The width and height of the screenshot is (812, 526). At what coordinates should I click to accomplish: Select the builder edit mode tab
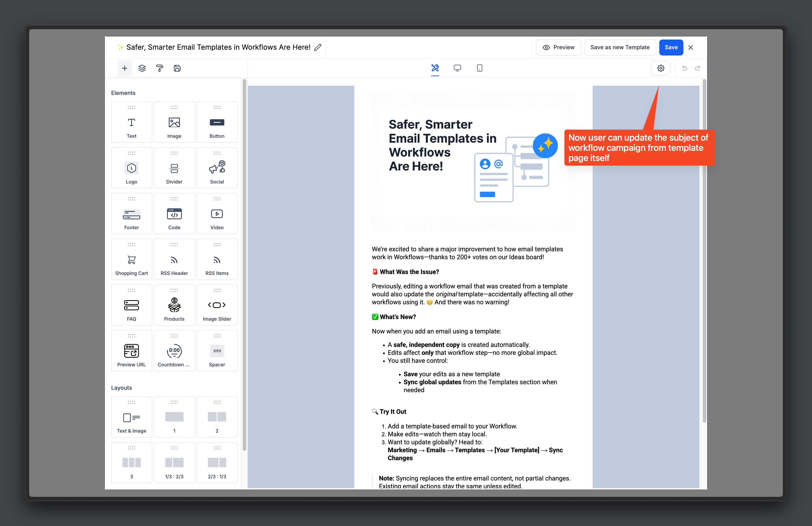click(435, 68)
